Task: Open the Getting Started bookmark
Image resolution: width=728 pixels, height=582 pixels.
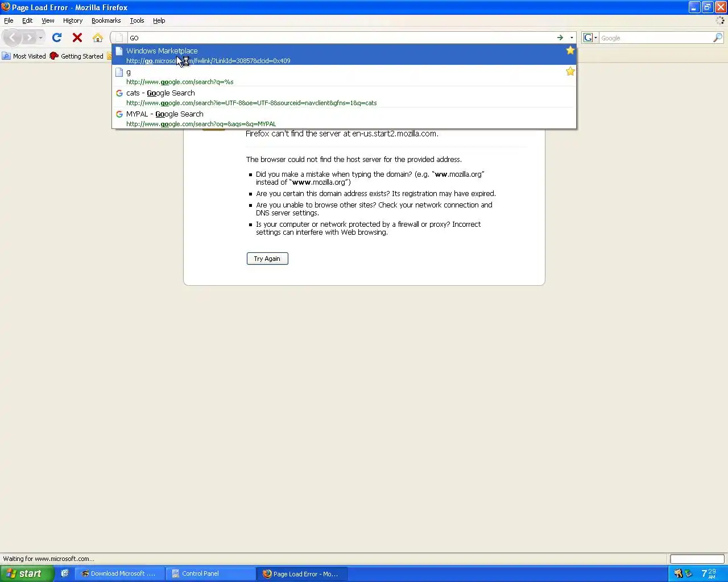Action: (77, 56)
